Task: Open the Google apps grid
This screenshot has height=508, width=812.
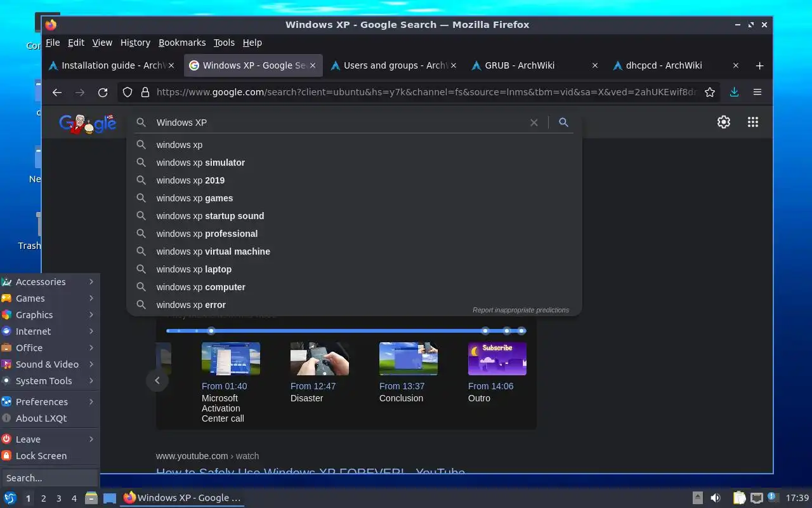Action: tap(753, 122)
